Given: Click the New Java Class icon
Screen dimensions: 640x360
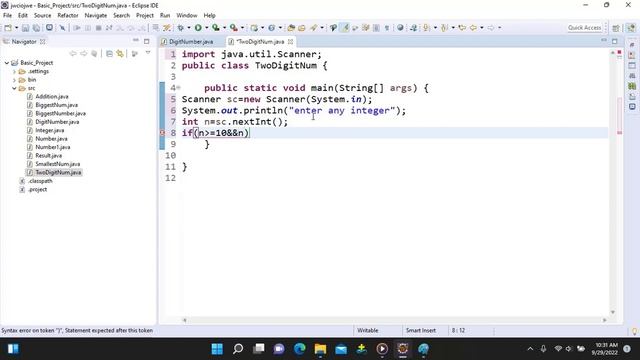Looking at the screenshot, I should [271, 28].
